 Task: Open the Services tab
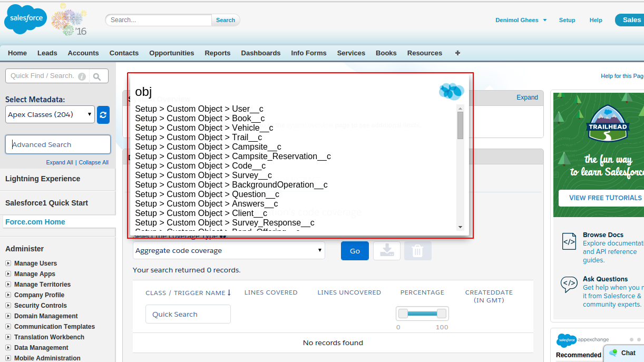coord(351,53)
